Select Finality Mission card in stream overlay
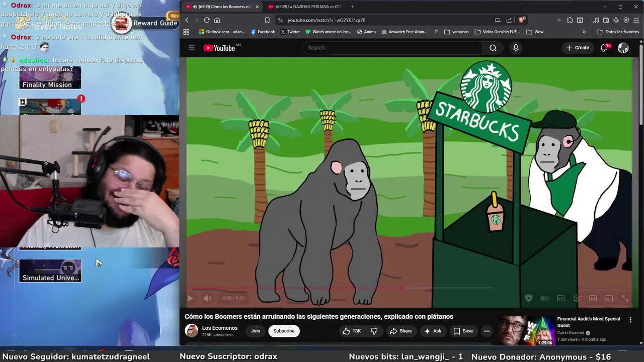The image size is (644, 362). [50, 78]
